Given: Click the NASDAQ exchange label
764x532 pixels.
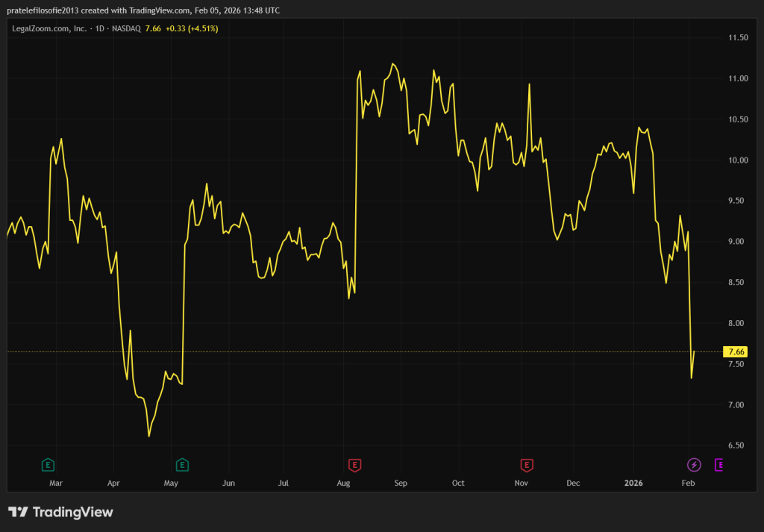Looking at the screenshot, I should tap(127, 28).
